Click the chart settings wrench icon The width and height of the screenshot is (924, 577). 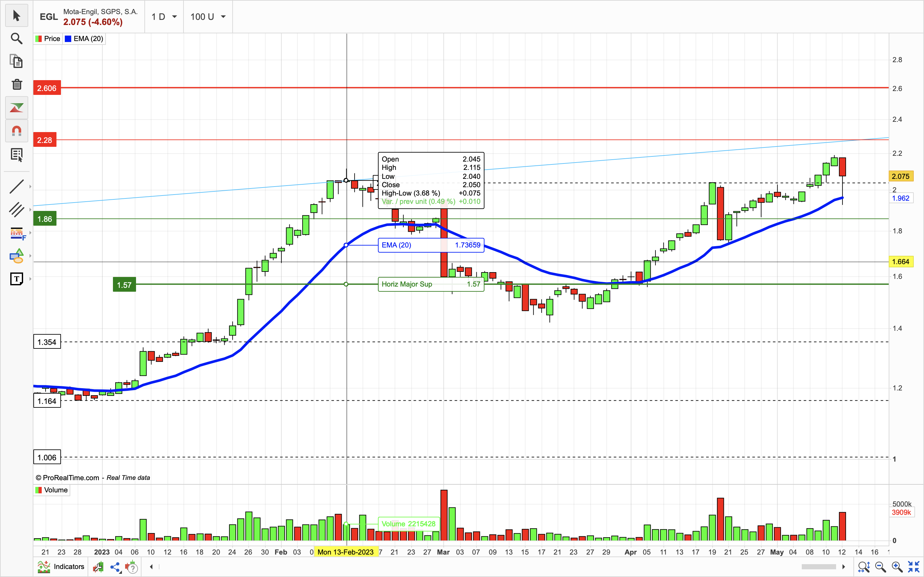click(98, 567)
